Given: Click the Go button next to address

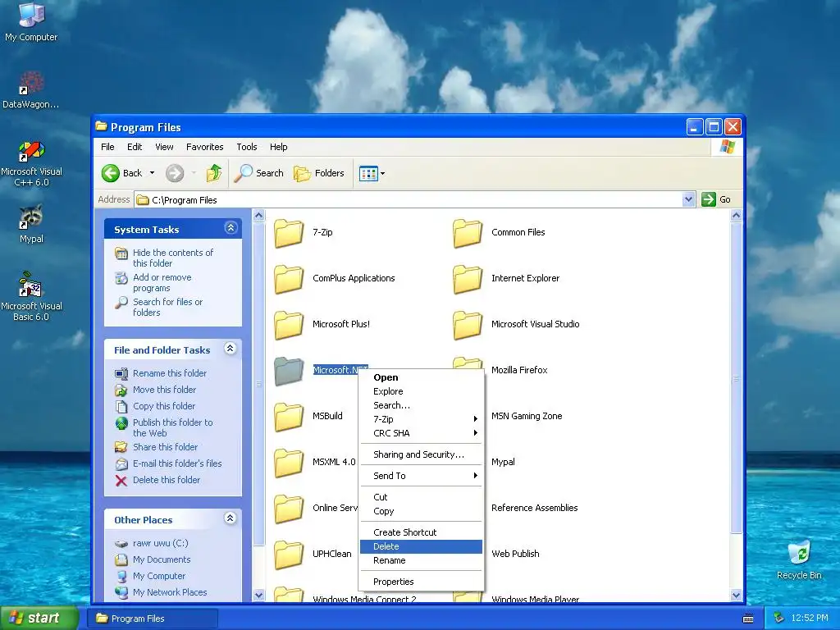Looking at the screenshot, I should 716,199.
